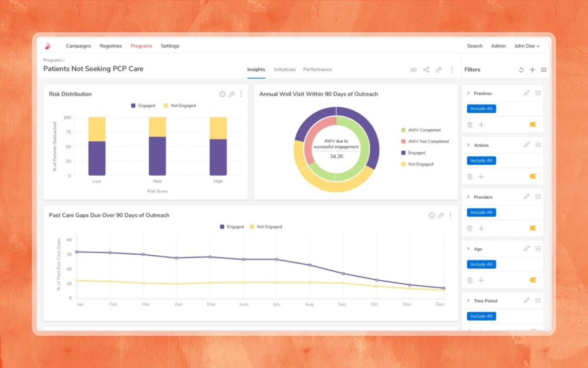Expand the Time Period filter section
This screenshot has height=368, width=588.
[x=469, y=301]
